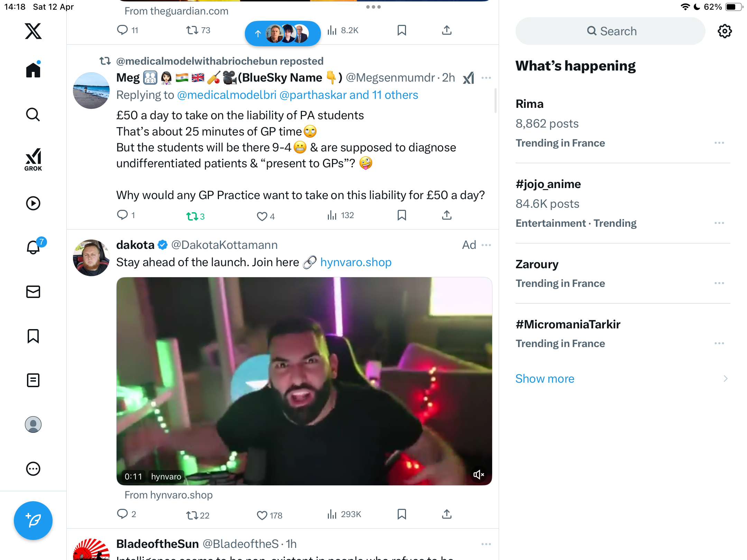Open Messages envelope icon
The width and height of the screenshot is (747, 560).
click(x=33, y=292)
